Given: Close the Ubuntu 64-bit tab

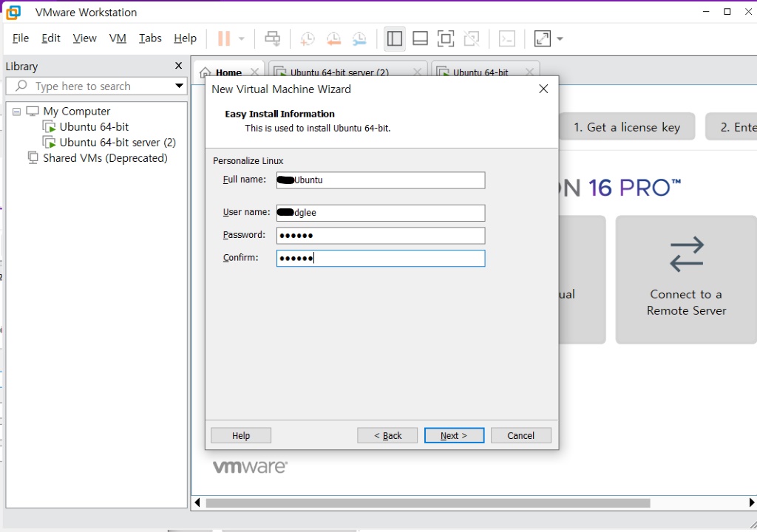Looking at the screenshot, I should tap(529, 72).
